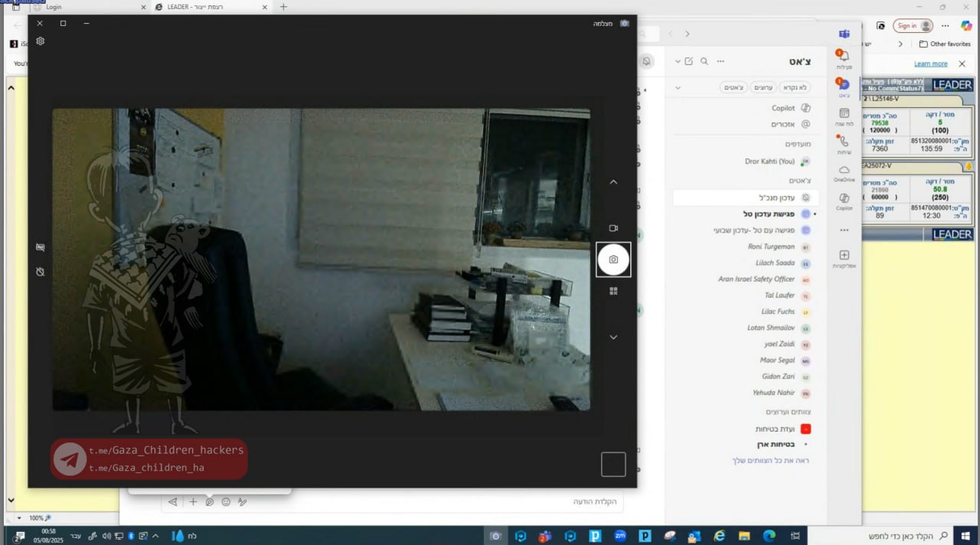This screenshot has width=980, height=545.
Task: Click the Learn more link
Action: [x=930, y=64]
